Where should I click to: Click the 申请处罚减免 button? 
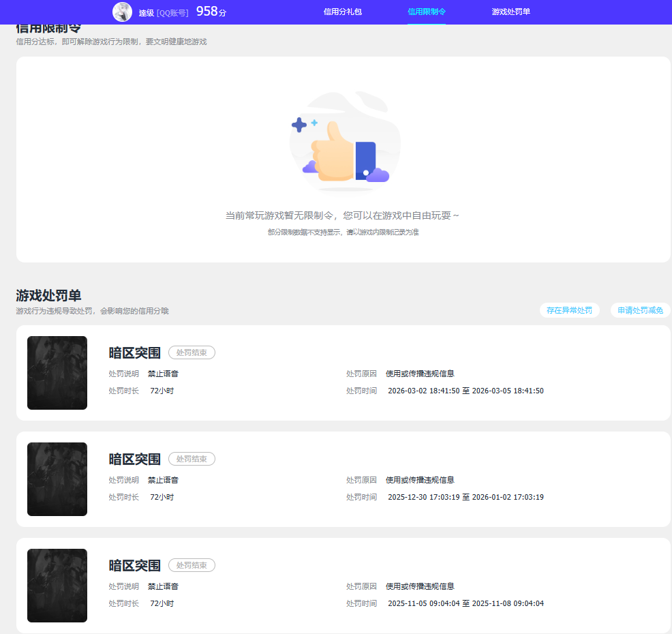[x=639, y=310]
